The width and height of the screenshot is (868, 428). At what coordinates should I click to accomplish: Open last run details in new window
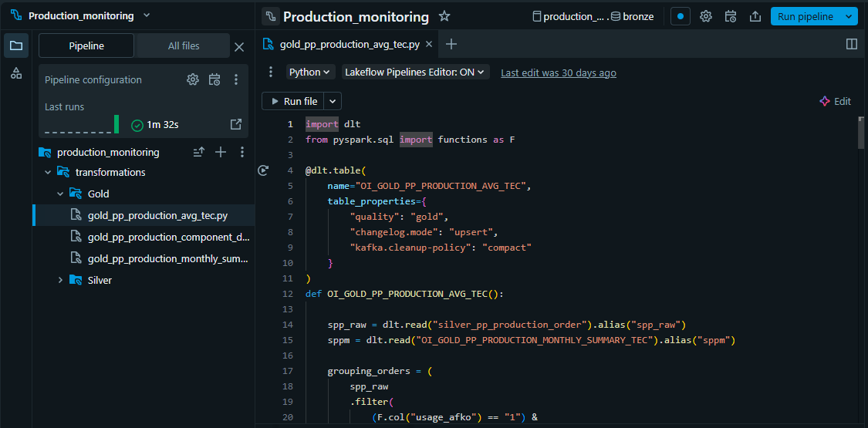point(236,124)
